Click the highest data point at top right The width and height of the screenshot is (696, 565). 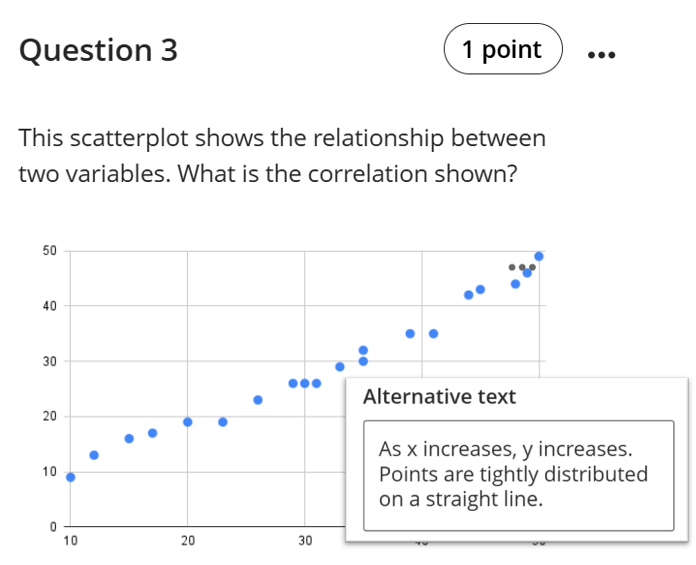point(539,256)
